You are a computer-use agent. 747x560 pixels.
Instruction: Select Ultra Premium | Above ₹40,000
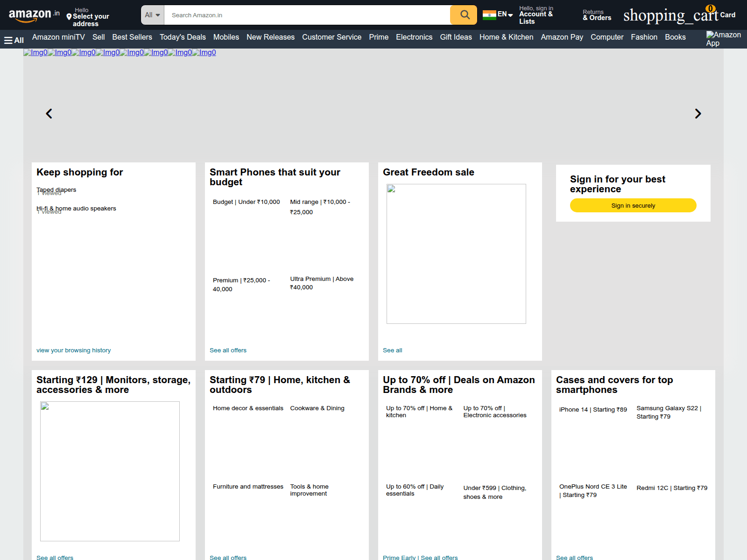[x=322, y=283]
